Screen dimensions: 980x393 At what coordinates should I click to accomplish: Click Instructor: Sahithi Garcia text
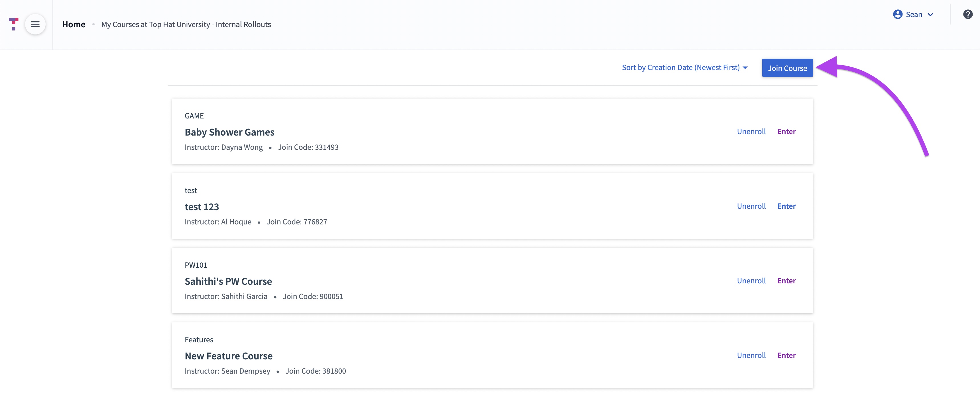click(x=226, y=296)
